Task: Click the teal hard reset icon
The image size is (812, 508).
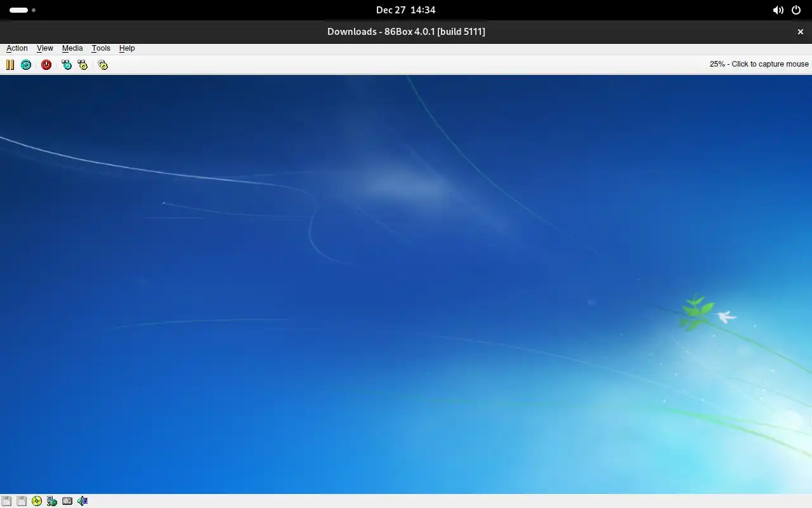Action: click(x=26, y=65)
